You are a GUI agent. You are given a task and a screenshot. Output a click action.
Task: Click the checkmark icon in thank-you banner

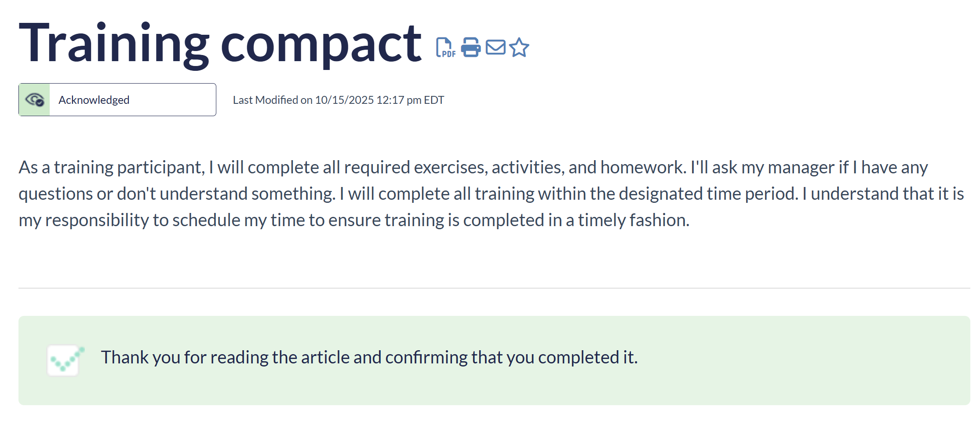pyautogui.click(x=64, y=360)
